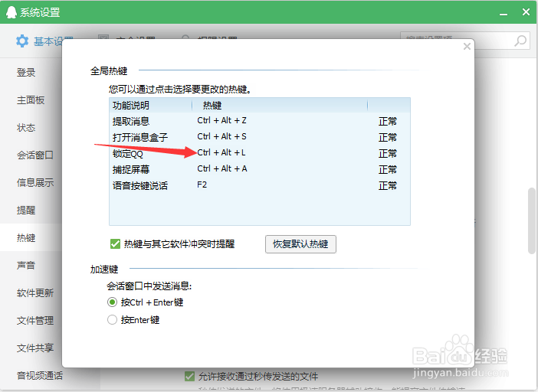Image resolution: width=538 pixels, height=392 pixels.
Task: Switch to 基本设置 tab
Action: point(44,41)
